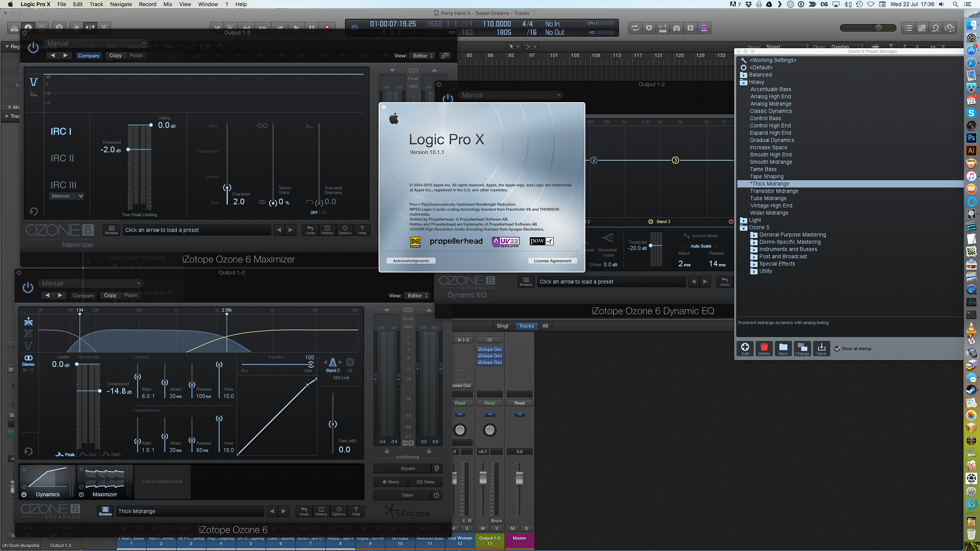Click Undo in Ozone 6 Maximizer window
The image size is (980, 551).
(x=310, y=230)
